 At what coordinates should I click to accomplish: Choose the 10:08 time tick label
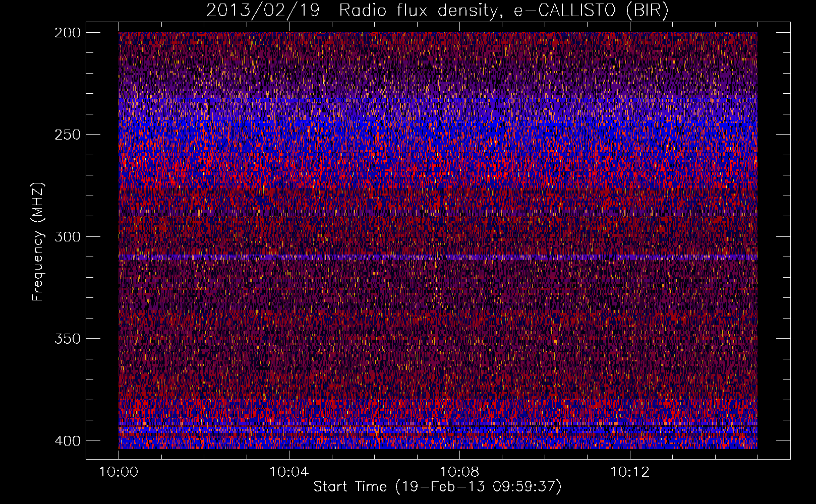point(459,472)
